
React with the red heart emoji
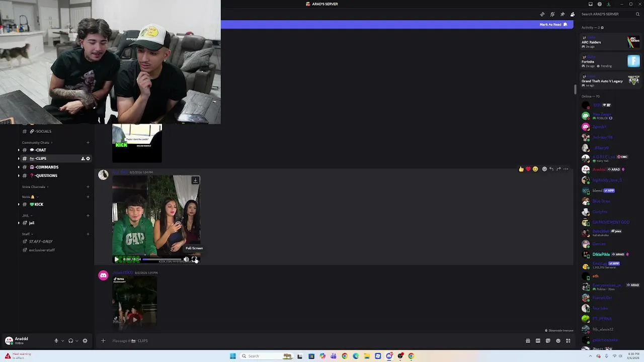coord(528,169)
